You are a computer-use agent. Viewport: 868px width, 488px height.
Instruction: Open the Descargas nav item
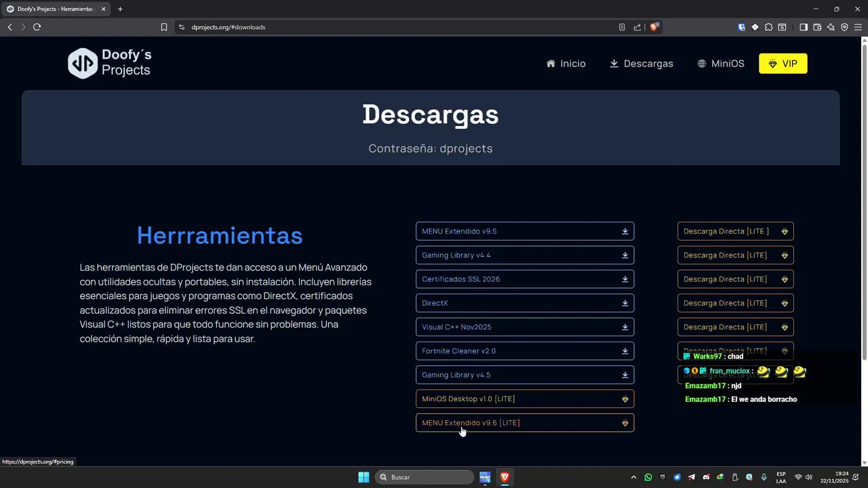pyautogui.click(x=641, y=64)
